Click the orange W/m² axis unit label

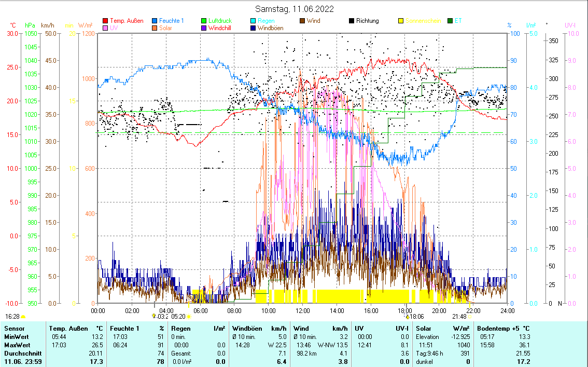pos(85,25)
